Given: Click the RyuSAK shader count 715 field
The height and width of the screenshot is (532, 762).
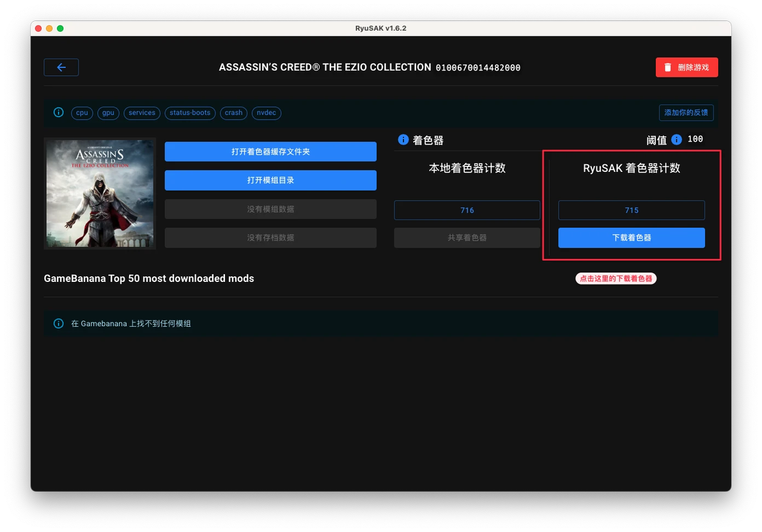Looking at the screenshot, I should (632, 210).
